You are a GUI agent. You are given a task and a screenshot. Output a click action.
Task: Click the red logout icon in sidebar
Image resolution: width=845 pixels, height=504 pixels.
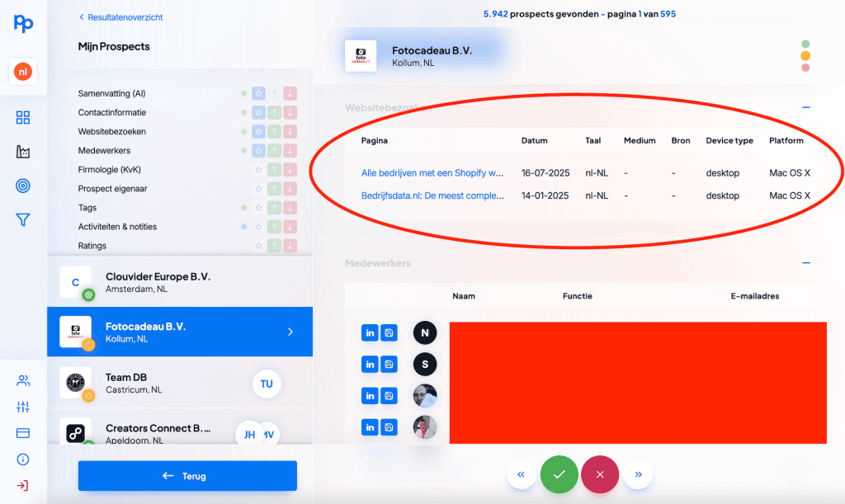point(23,485)
